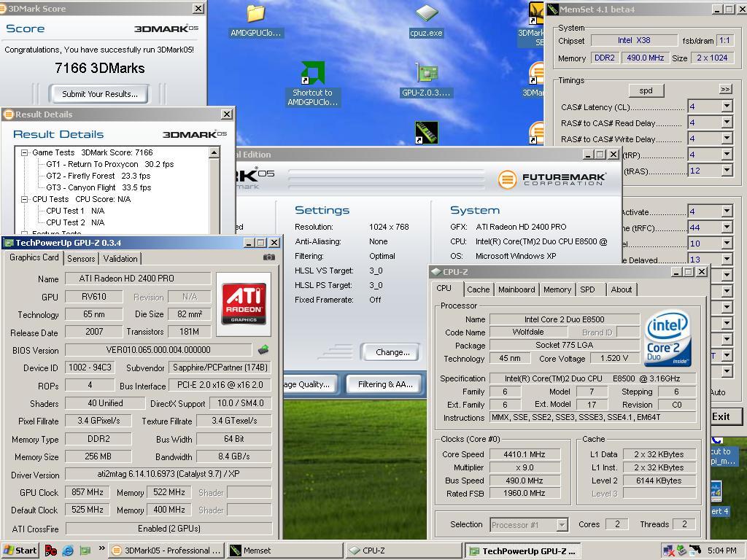This screenshot has width=747, height=560.
Task: Click the red quick launch icon beside Start
Action: (x=50, y=551)
